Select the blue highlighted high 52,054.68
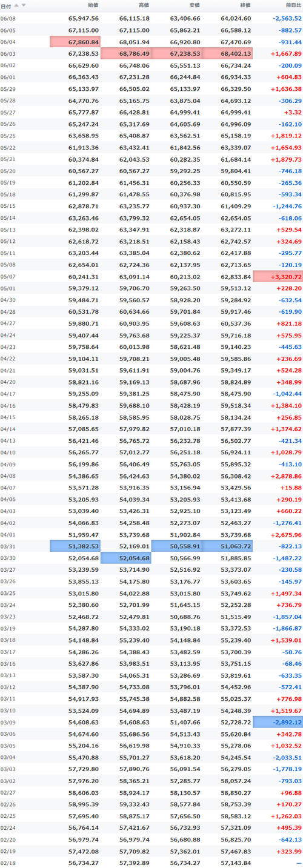This screenshot has width=303, height=868. click(126, 558)
